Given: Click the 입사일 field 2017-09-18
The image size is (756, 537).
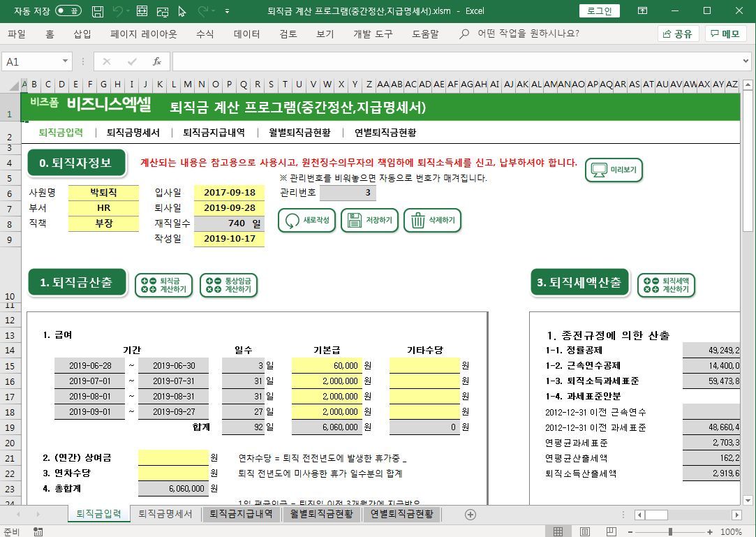Looking at the screenshot, I should point(230,192).
